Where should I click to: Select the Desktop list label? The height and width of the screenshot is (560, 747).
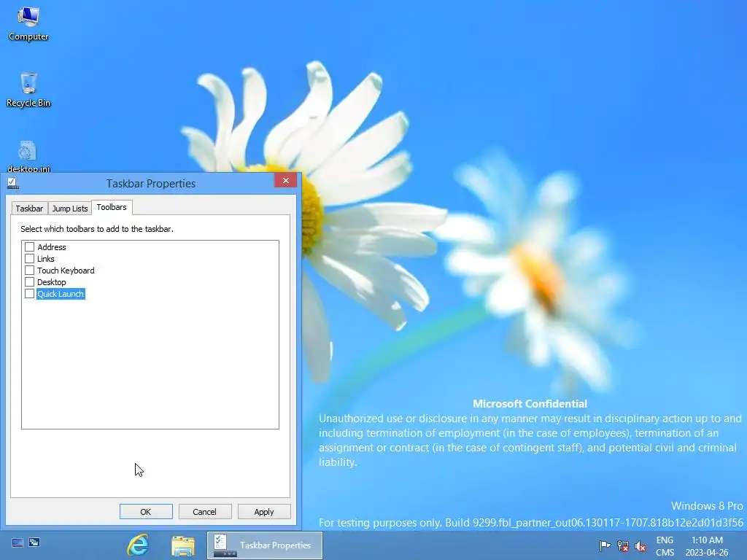coord(52,282)
